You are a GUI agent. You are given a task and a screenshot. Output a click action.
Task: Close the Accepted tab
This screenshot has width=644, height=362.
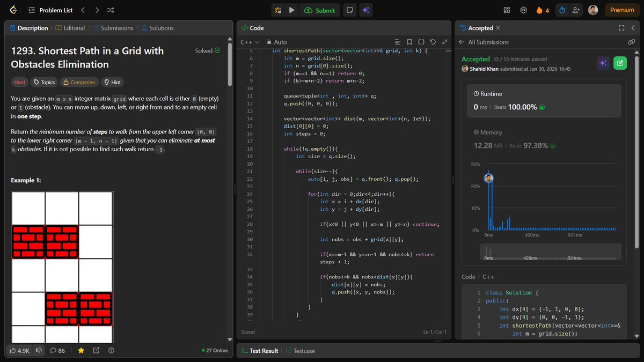(498, 28)
